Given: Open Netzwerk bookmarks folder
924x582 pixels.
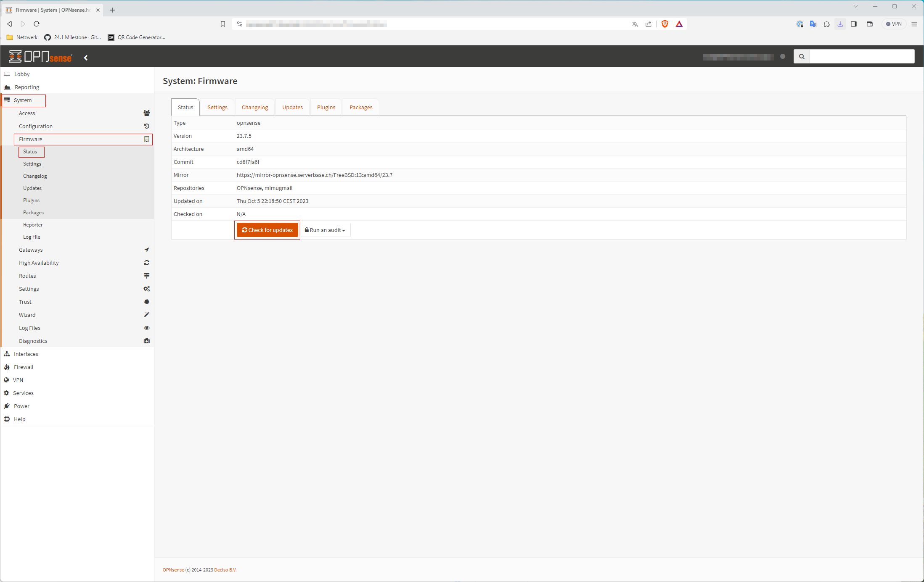Looking at the screenshot, I should point(22,37).
